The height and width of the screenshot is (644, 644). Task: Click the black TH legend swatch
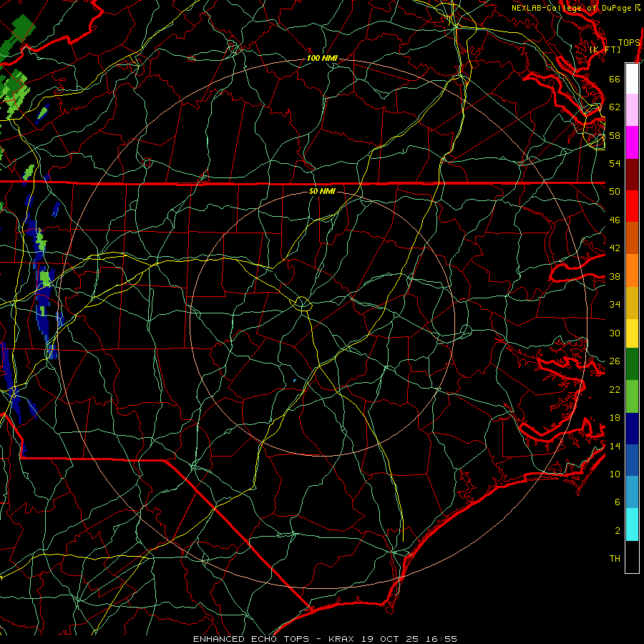click(632, 557)
